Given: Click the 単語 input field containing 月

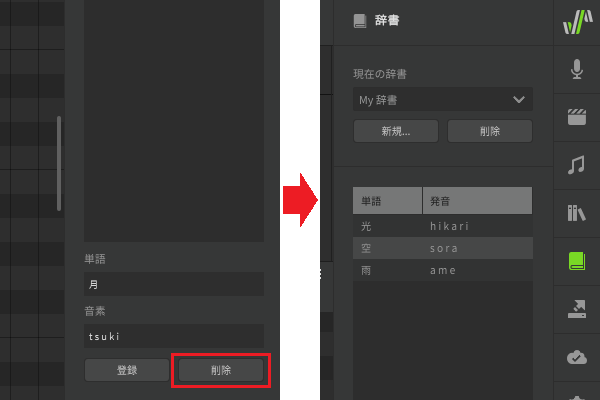Looking at the screenshot, I should tap(173, 285).
